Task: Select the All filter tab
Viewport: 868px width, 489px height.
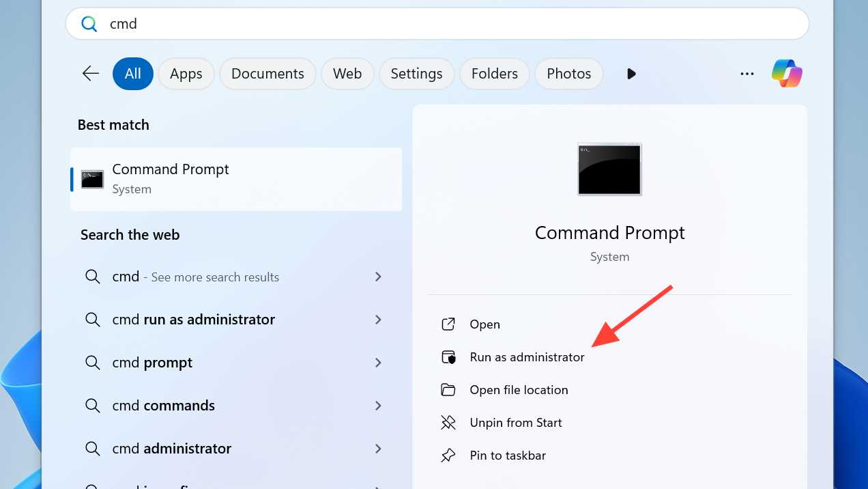Action: [133, 74]
